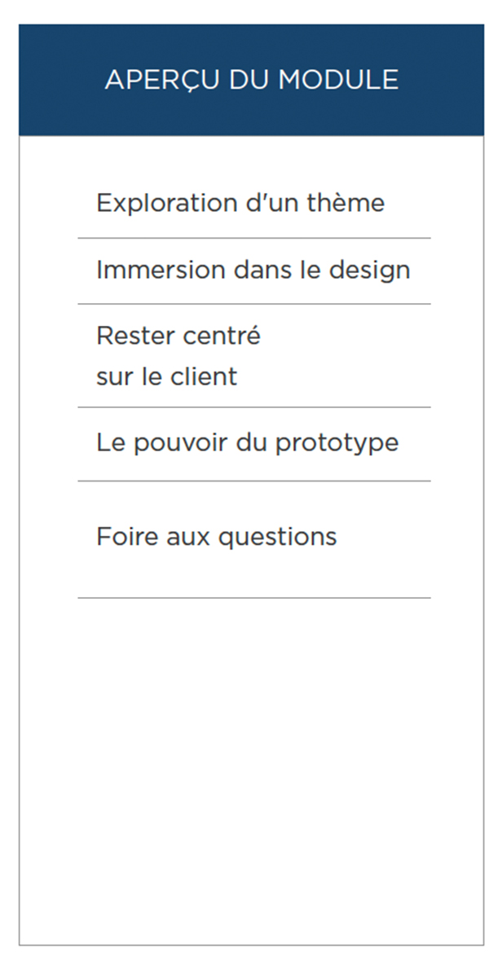Click the "APERÇU DU MODULE" header title
Image resolution: width=498 pixels, height=980 pixels.
[x=251, y=80]
